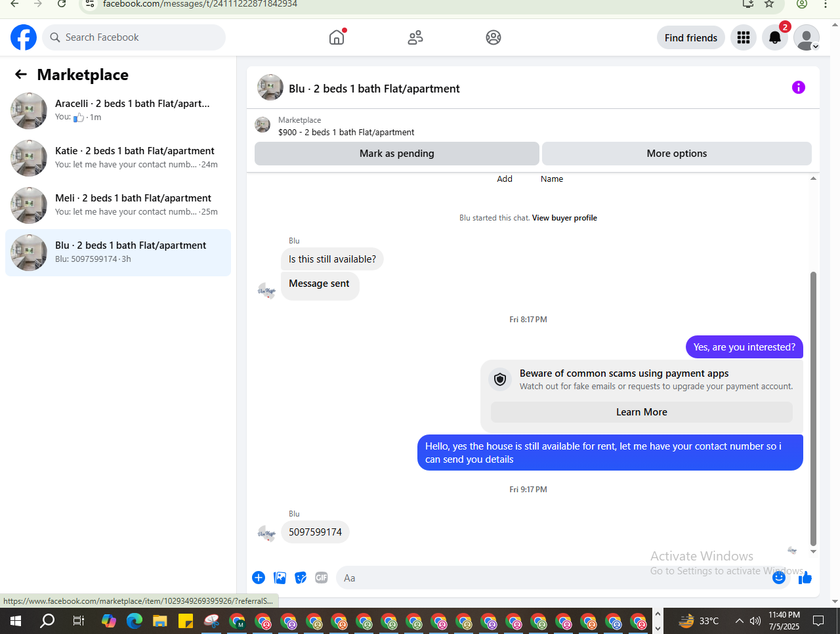
Task: Send a thumbs up like
Action: tap(805, 578)
